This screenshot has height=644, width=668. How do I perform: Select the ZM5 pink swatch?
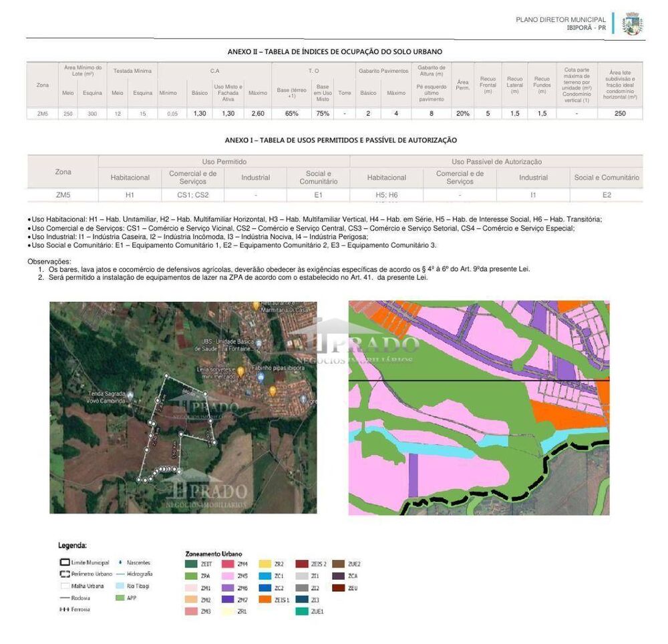(228, 576)
